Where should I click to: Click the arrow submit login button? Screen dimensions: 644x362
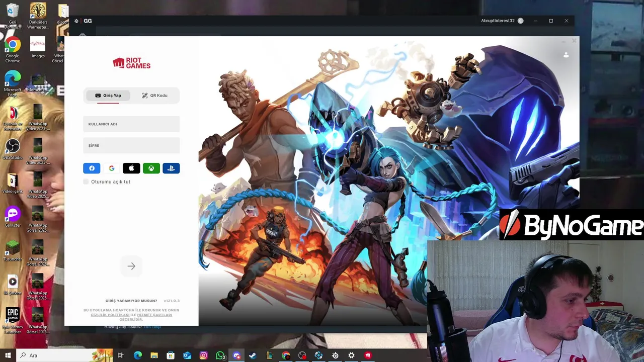(x=131, y=266)
